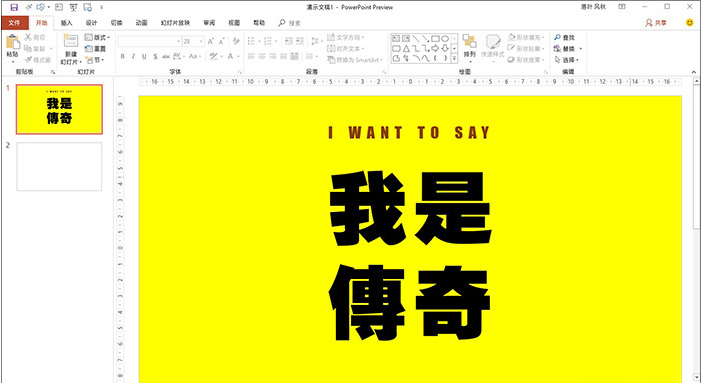
Task: Clear all formatting eraser icon
Action: pyautogui.click(x=236, y=41)
